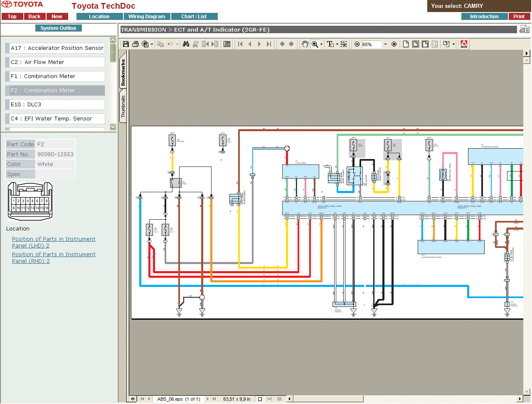
Task: Toggle the navigation pane icon
Action: coord(227,44)
